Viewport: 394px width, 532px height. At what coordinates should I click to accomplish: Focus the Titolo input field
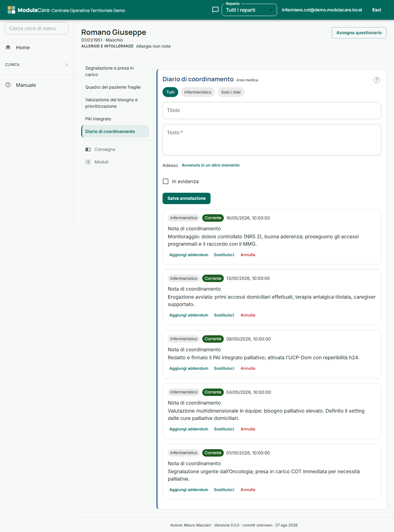click(272, 111)
